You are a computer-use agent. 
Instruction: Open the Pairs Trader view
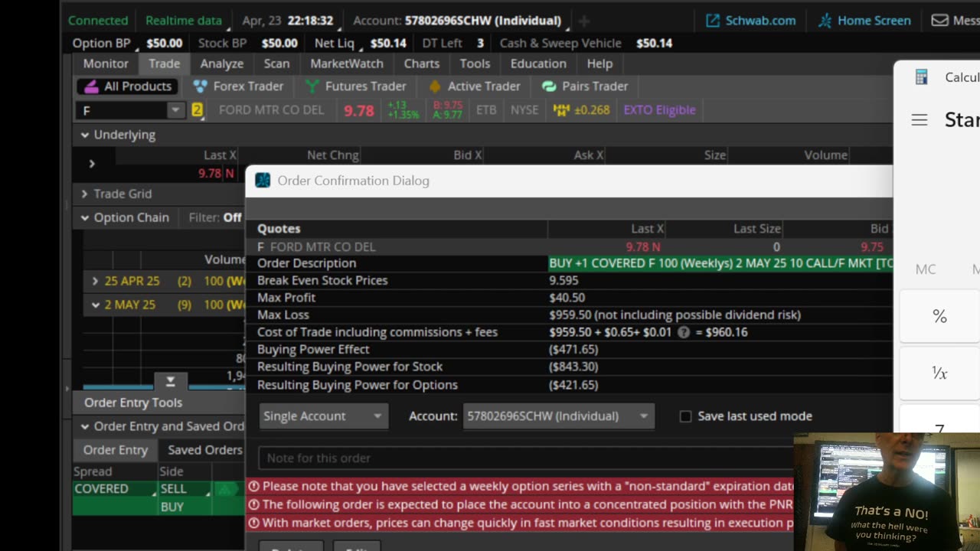585,86
